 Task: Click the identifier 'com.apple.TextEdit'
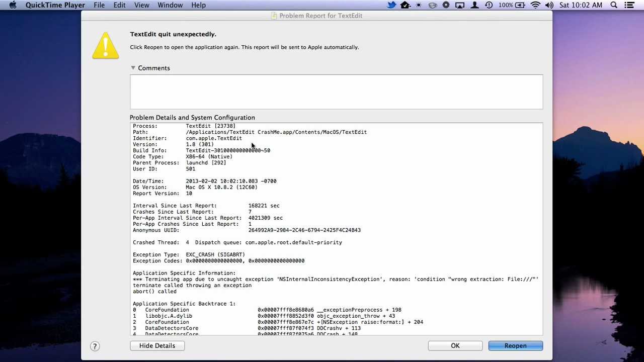coord(214,138)
